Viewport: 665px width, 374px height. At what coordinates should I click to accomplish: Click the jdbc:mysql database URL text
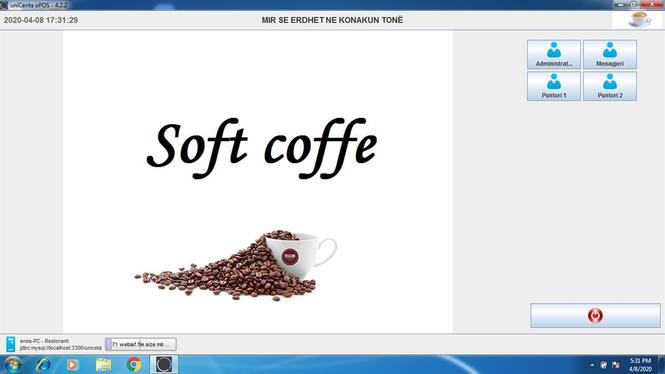tap(61, 348)
